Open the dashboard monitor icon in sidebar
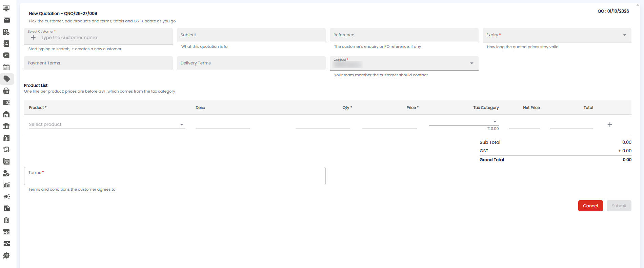This screenshot has width=644, height=268. pos(6,8)
